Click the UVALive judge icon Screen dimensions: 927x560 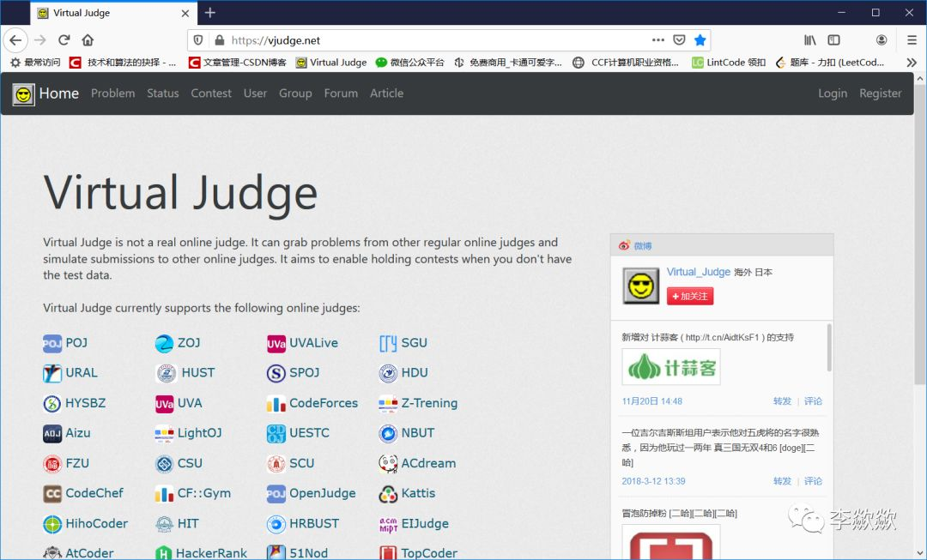pyautogui.click(x=276, y=343)
